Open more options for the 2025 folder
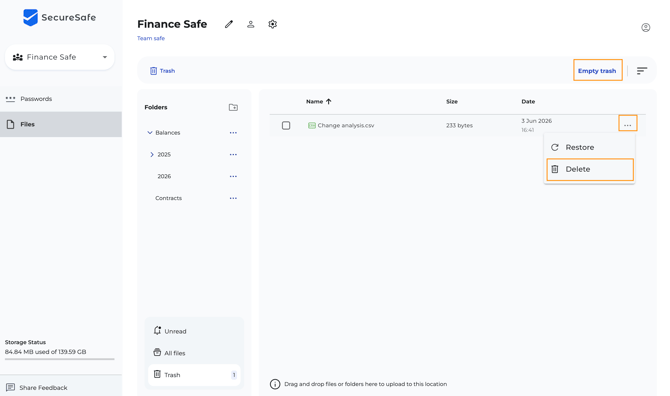Viewport: 670px width, 396px height. 233,155
